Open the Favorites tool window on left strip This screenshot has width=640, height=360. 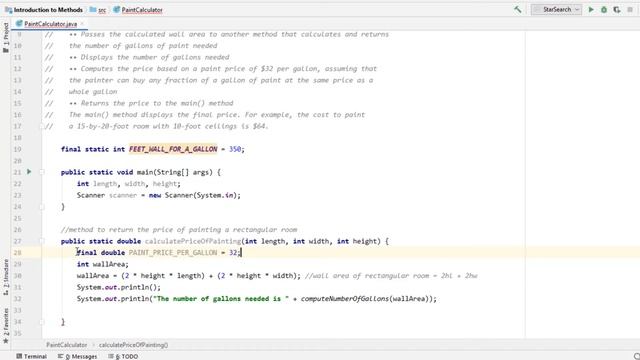(x=6, y=326)
